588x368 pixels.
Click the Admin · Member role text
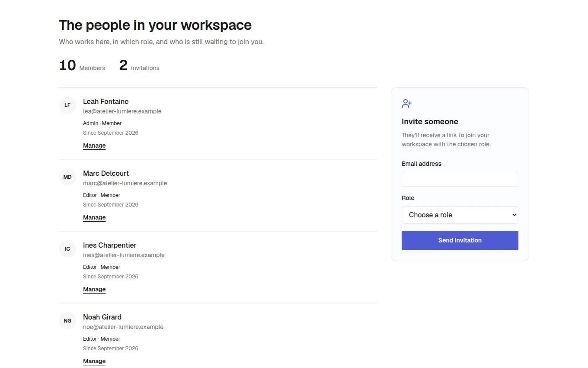click(102, 123)
